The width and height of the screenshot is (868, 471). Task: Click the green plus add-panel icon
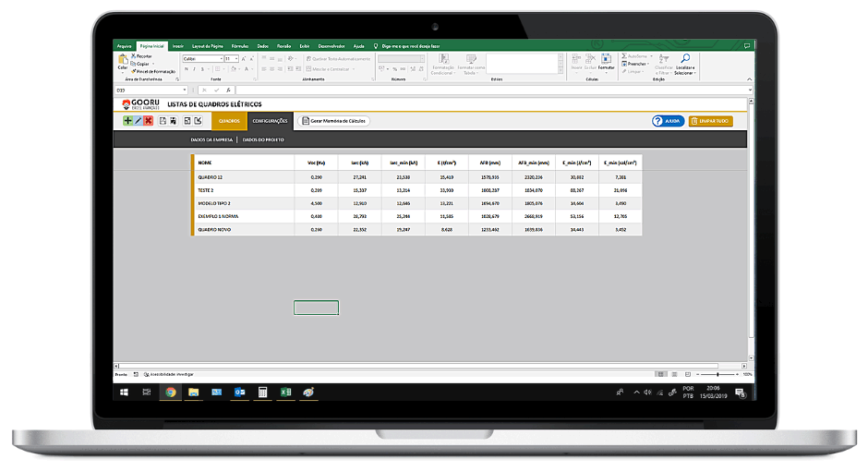point(127,121)
